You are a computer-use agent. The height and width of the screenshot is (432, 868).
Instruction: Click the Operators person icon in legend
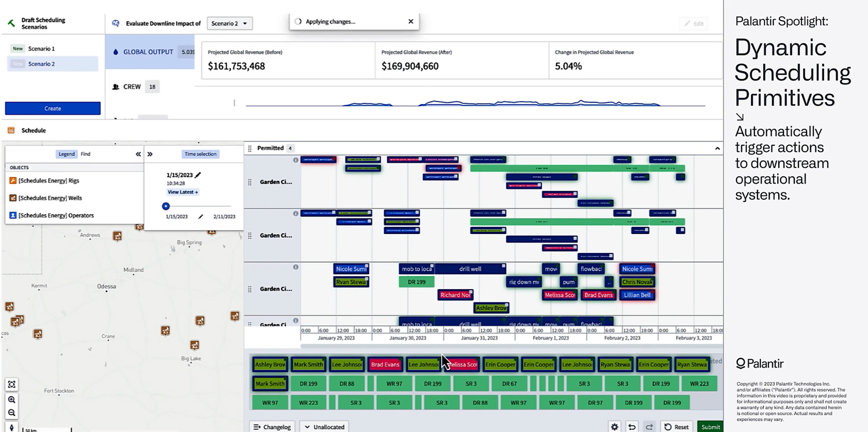13,215
